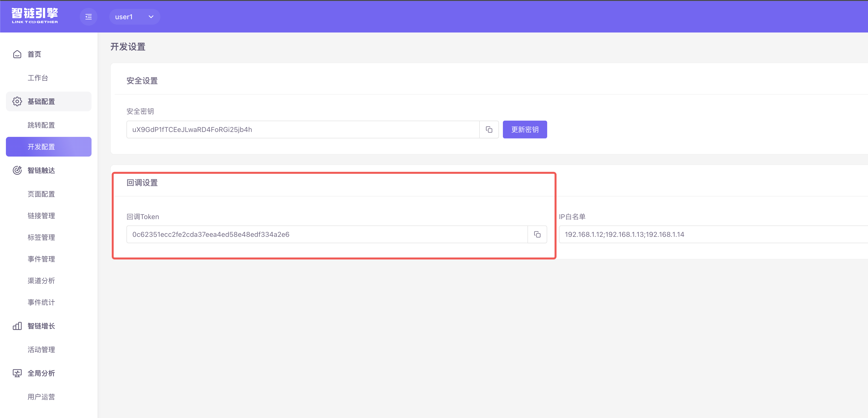Expand the 基础配置 menu group
Screen dimensions: 868x418
48,101
